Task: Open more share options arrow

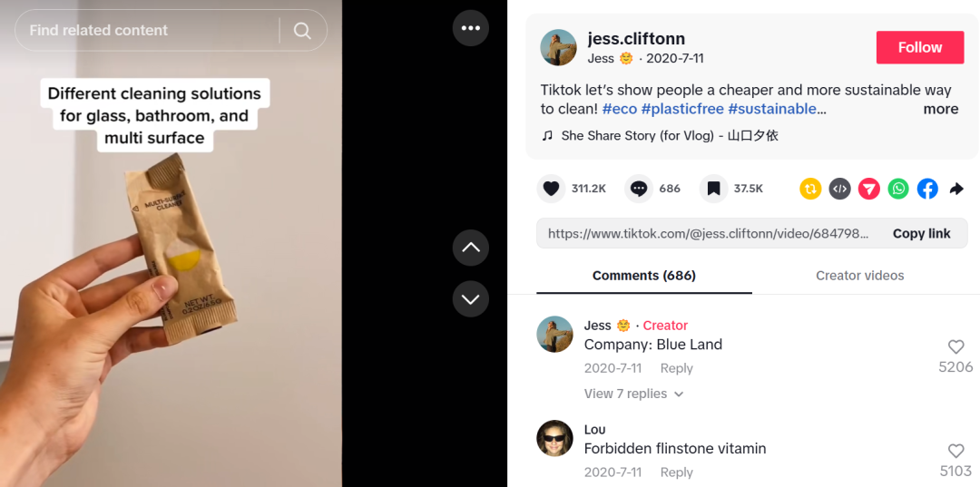Action: pyautogui.click(x=956, y=189)
